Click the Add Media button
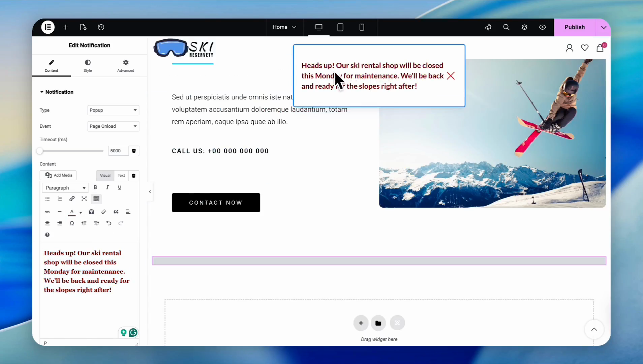Image resolution: width=643 pixels, height=364 pixels. [59, 175]
